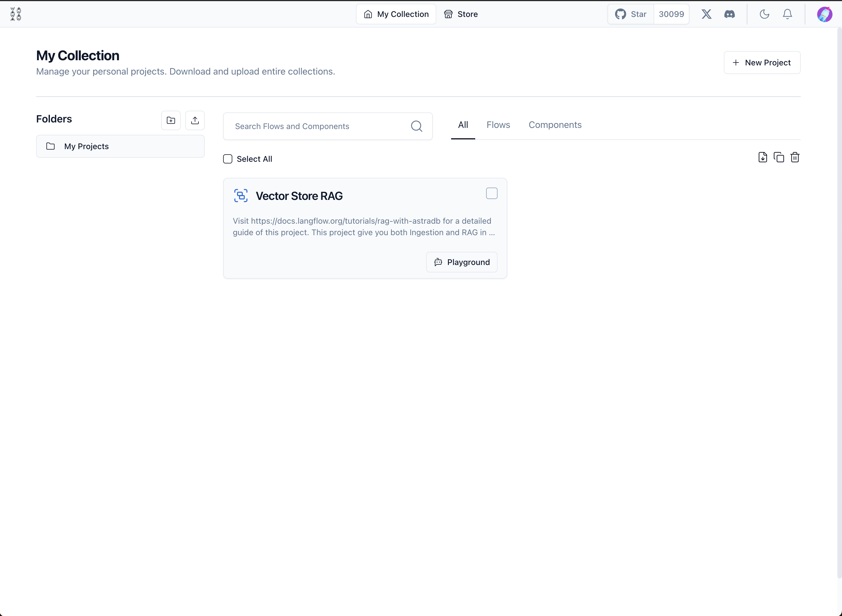Tick the Vector Store RAG card checkbox
842x616 pixels.
point(492,194)
